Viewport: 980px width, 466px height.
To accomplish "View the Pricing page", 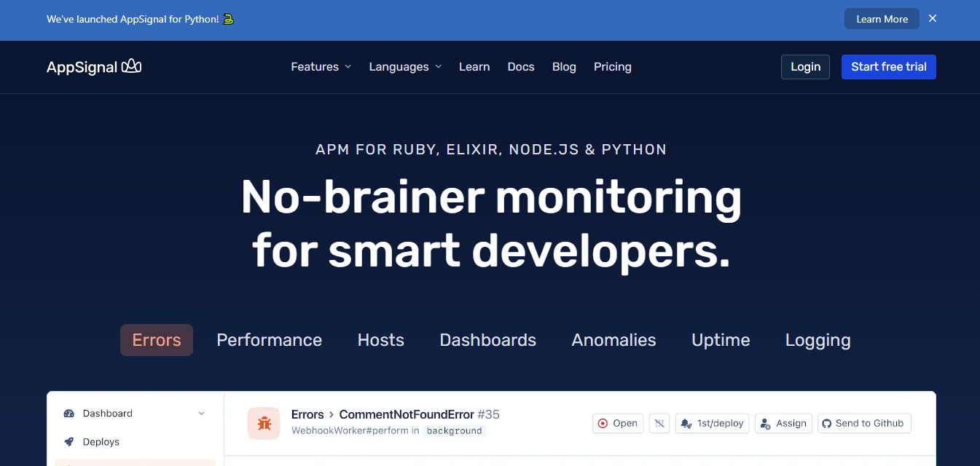I will (613, 66).
